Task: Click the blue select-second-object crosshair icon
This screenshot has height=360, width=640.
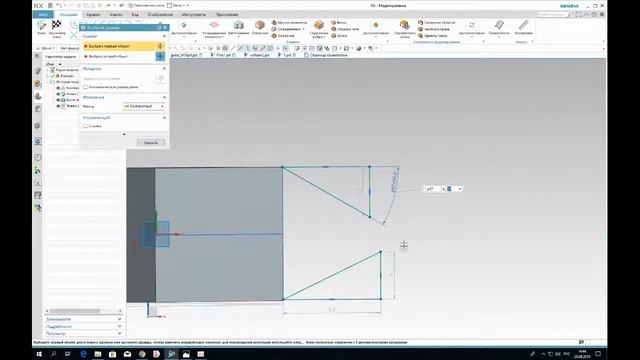Action: point(160,56)
